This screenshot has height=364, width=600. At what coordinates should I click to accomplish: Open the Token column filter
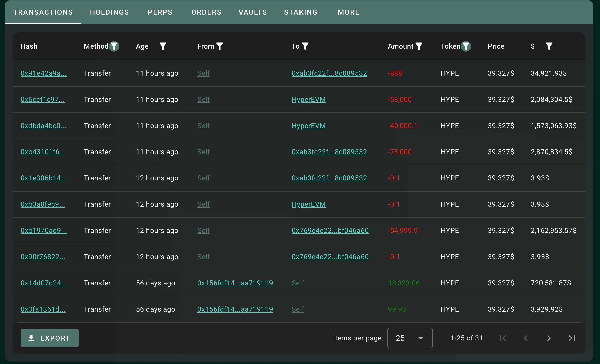click(x=466, y=46)
